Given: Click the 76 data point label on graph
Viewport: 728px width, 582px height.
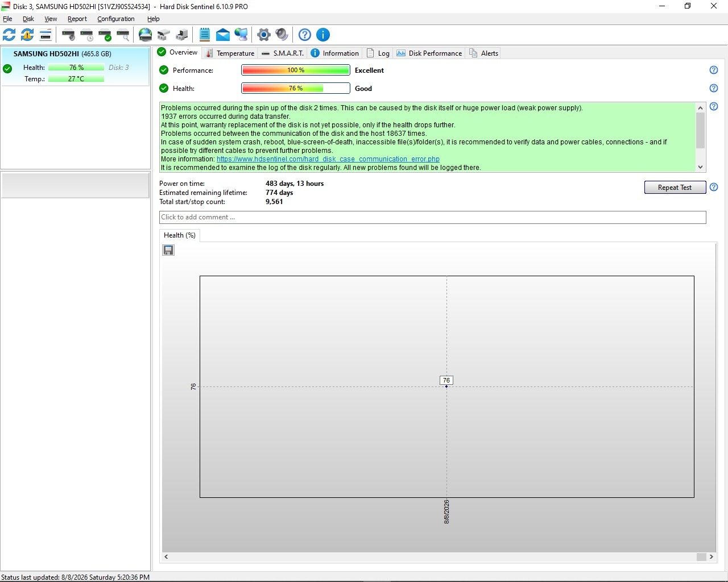Looking at the screenshot, I should click(x=446, y=380).
